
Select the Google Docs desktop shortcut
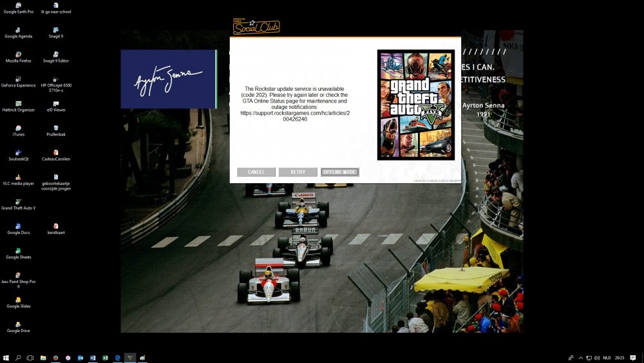19,229
